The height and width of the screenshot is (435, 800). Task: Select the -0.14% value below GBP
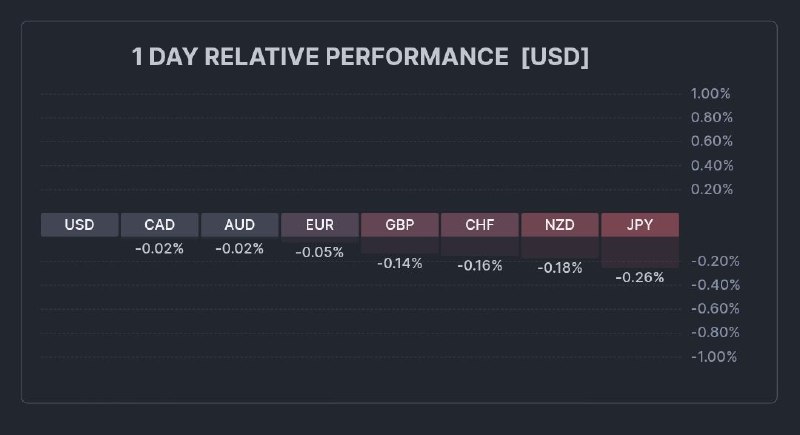(x=400, y=264)
